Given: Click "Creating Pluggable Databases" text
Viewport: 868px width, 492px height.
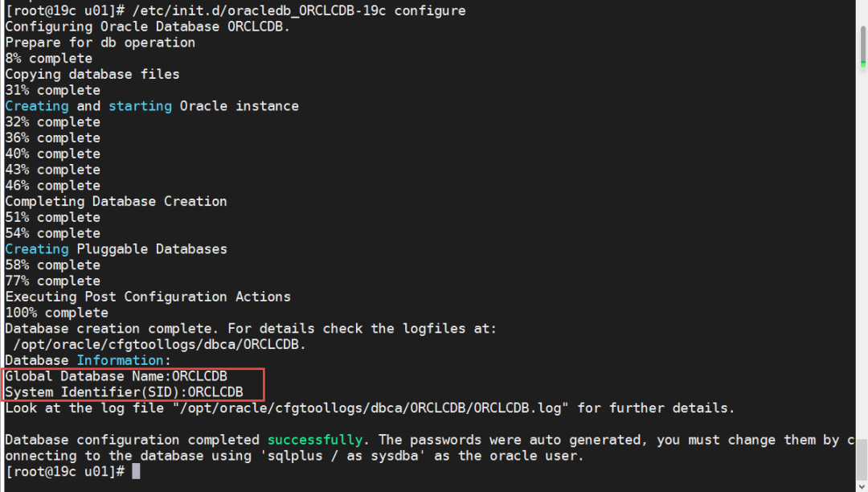Looking at the screenshot, I should click(x=117, y=249).
